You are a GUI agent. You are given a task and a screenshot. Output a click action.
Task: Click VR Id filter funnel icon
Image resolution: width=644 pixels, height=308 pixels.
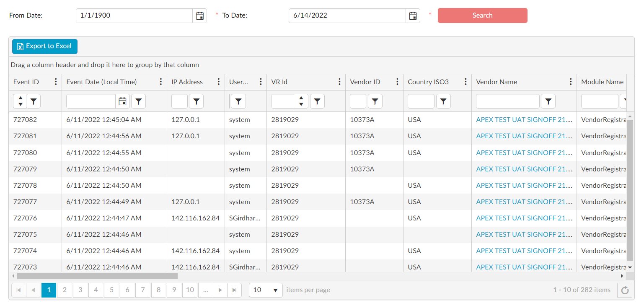[317, 101]
